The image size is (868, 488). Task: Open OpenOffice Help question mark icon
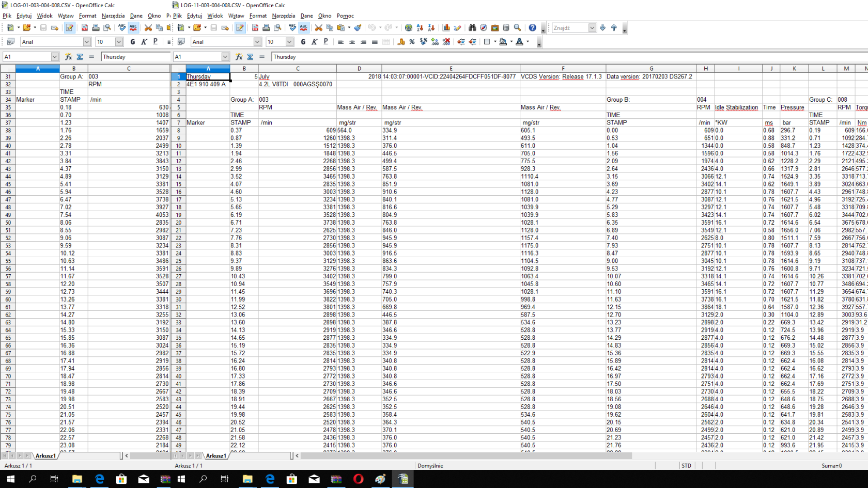coord(533,28)
